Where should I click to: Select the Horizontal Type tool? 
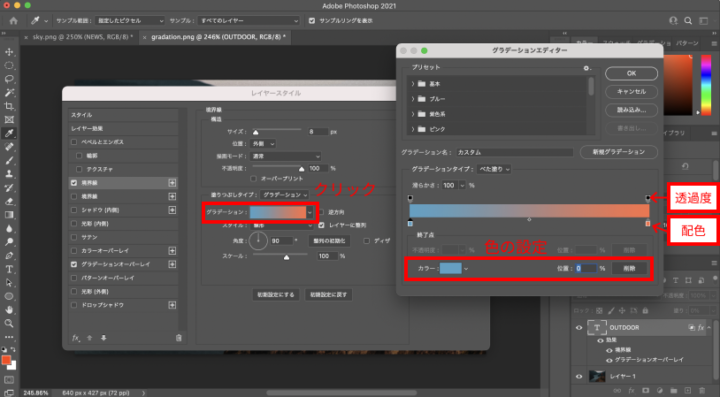click(x=9, y=269)
